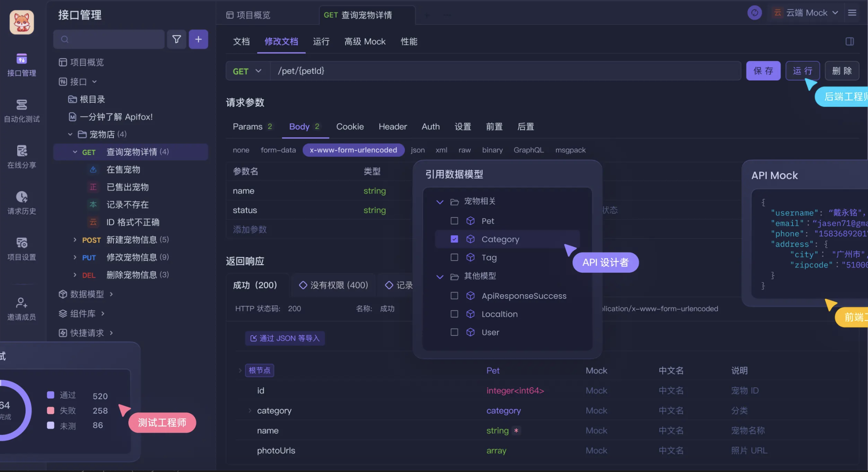
Task: Expand POST 新建宠物信息 tree item
Action: pos(75,239)
